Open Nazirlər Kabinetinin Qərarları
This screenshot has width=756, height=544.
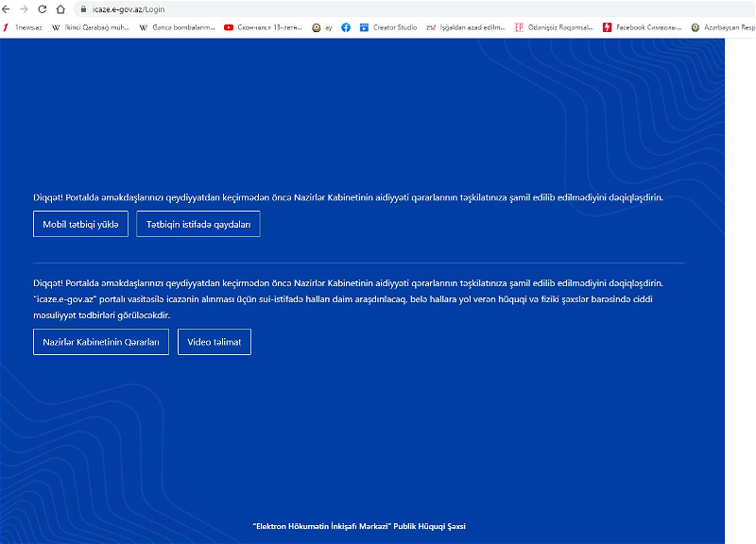(101, 342)
